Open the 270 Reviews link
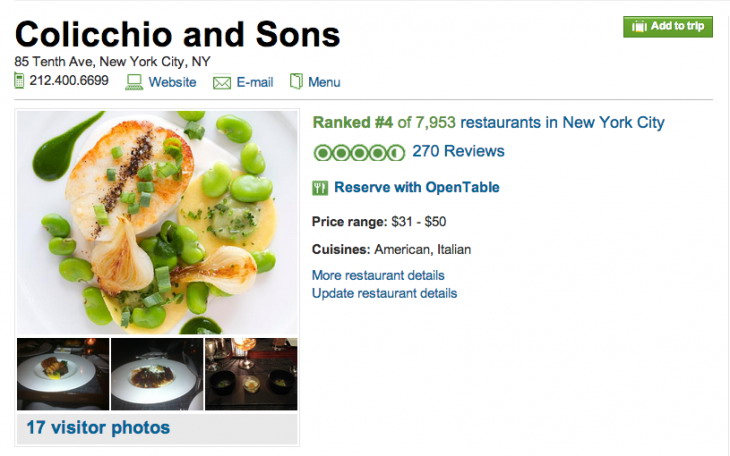This screenshot has width=730, height=456. [x=458, y=152]
